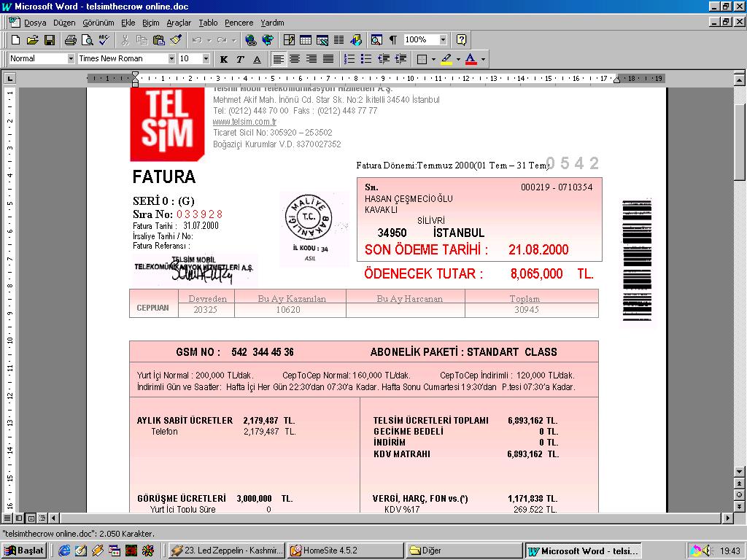Image resolution: width=747 pixels, height=560 pixels.
Task: Open Print Preview from the toolbar
Action: point(87,40)
